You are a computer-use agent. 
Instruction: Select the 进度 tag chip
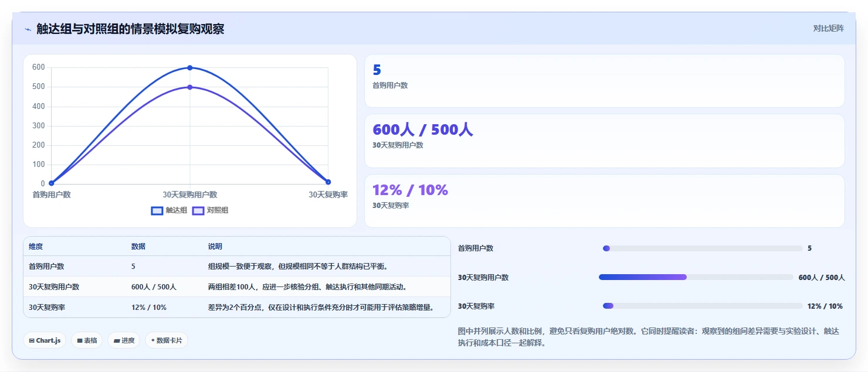pos(124,340)
